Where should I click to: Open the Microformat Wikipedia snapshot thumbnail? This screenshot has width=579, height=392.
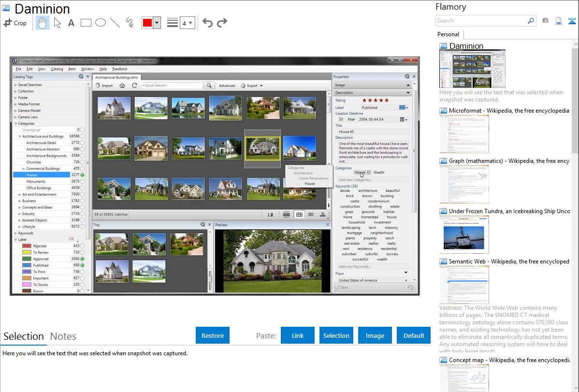[x=464, y=134]
